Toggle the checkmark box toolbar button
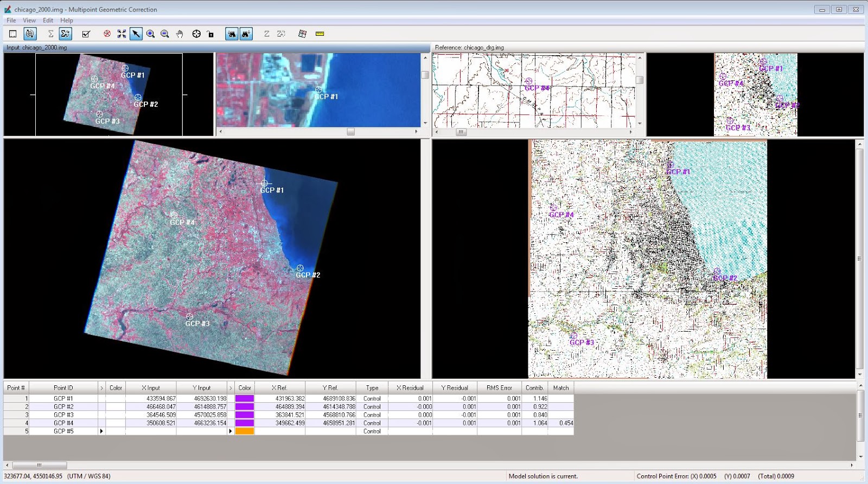The image size is (868, 484). [86, 34]
